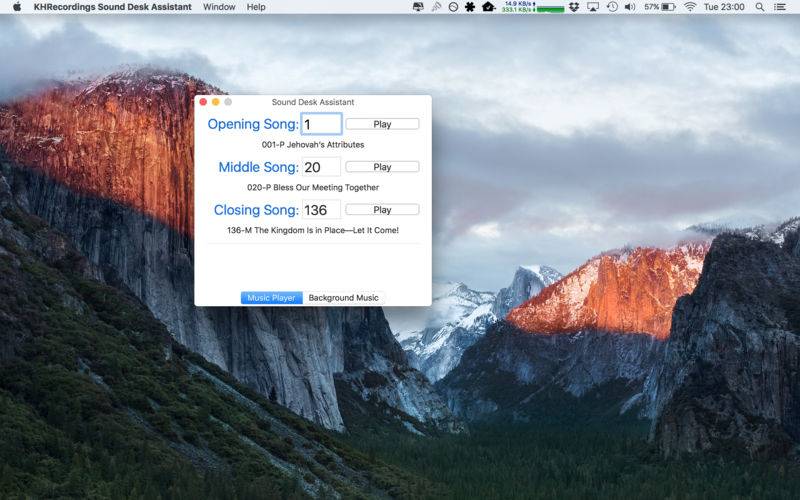
Task: Select the Closing Song number field
Action: point(321,210)
